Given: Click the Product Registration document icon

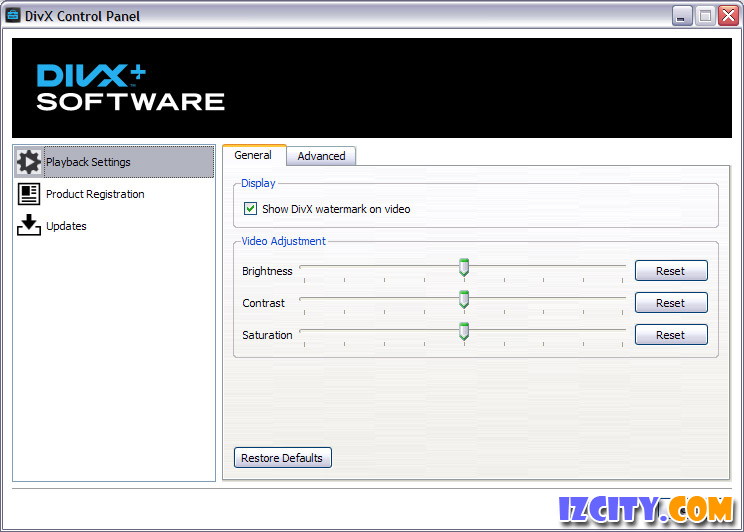Looking at the screenshot, I should pos(29,194).
